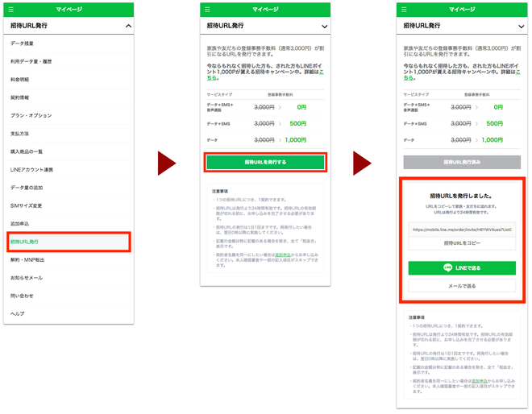This screenshot has height=414, width=532.
Task: Collapse 招待URL発行 dropdown with the up chevron
Action: click(128, 26)
